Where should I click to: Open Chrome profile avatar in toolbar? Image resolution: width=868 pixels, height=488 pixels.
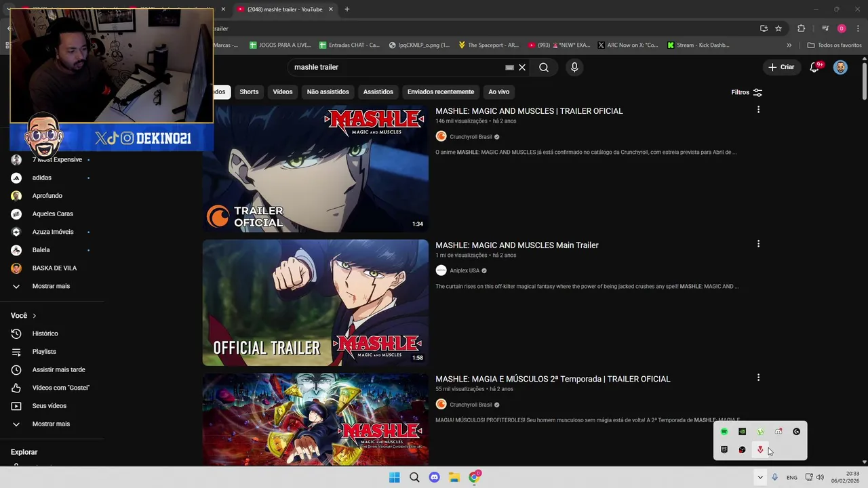point(842,28)
